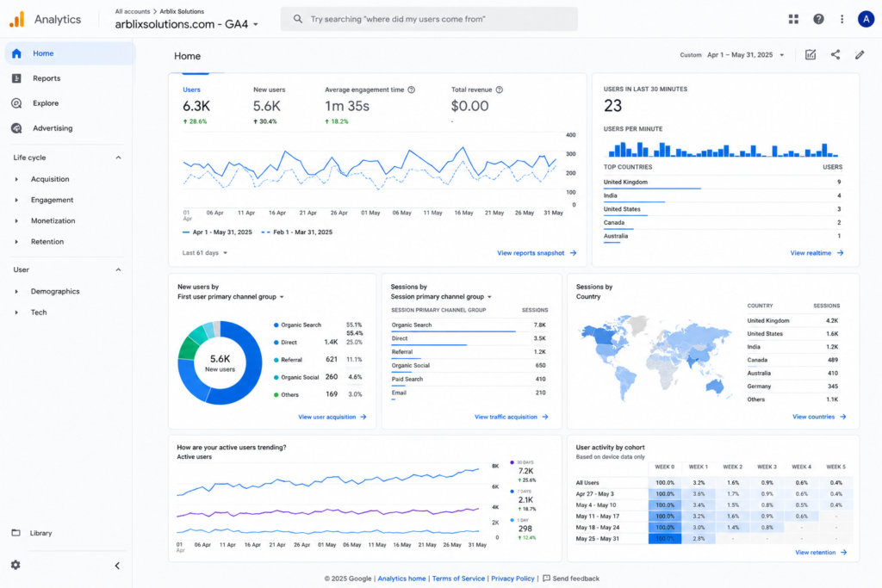
Task: Click the search bar at the top
Action: pos(429,19)
